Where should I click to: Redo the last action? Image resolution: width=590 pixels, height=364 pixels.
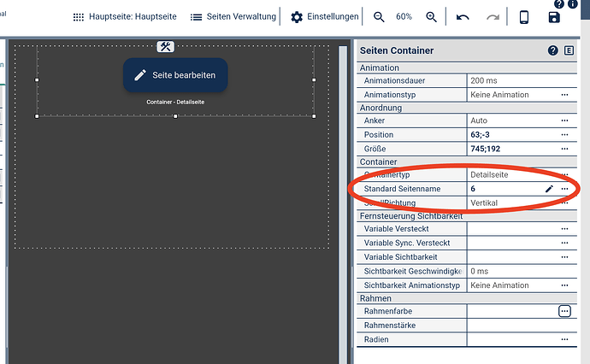pos(493,17)
